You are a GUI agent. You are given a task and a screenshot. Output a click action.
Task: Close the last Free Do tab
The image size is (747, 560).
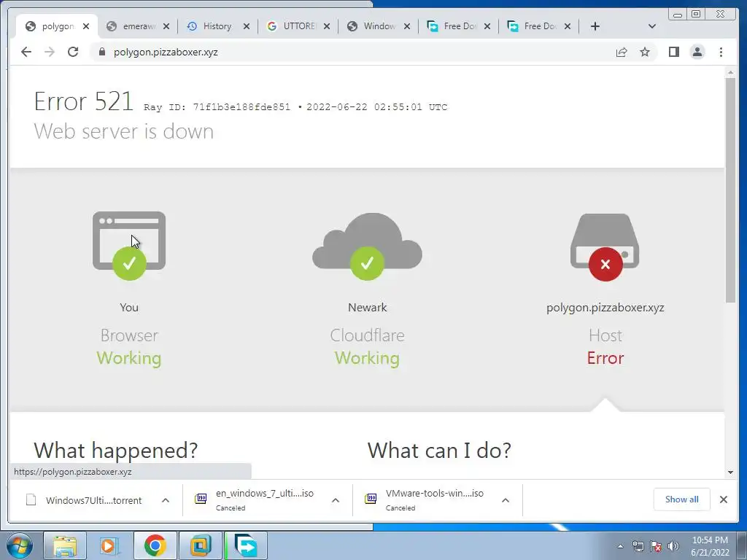[x=568, y=26]
